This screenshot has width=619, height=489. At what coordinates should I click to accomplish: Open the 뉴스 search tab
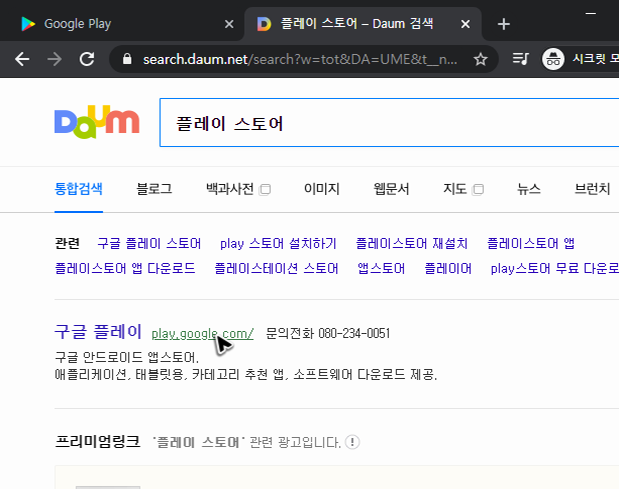[x=529, y=189]
